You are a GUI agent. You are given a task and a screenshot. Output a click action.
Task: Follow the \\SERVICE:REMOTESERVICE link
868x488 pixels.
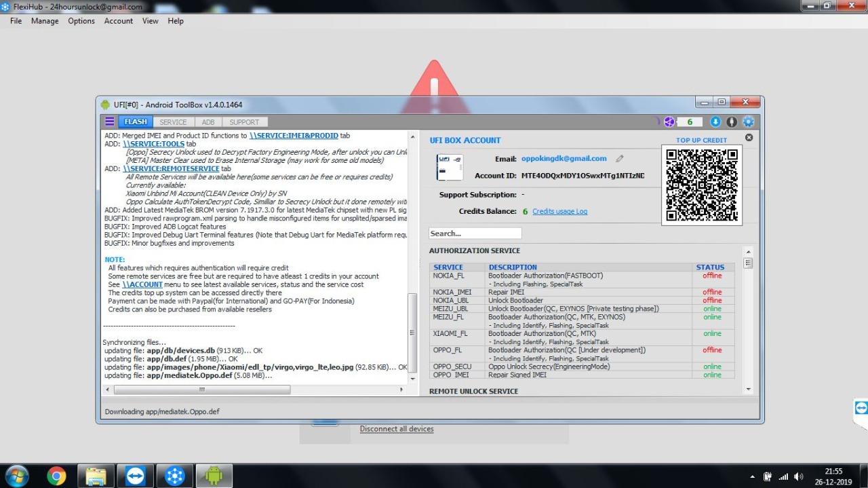(172, 168)
